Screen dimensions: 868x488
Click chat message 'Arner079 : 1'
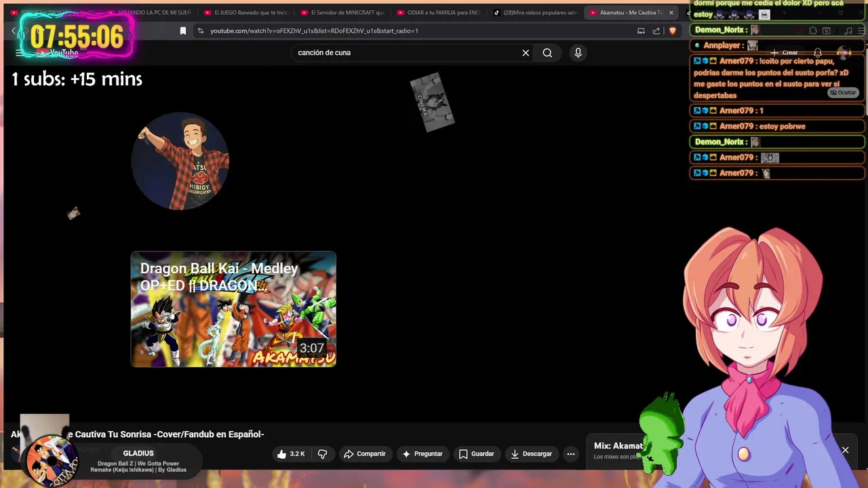(777, 110)
